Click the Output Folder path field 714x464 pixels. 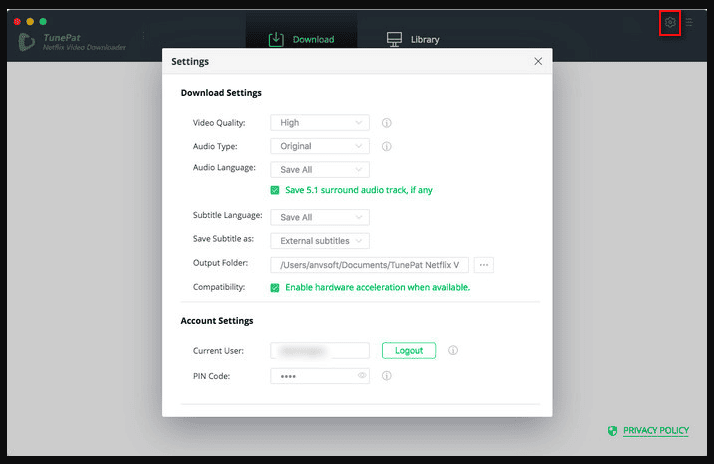click(x=369, y=265)
